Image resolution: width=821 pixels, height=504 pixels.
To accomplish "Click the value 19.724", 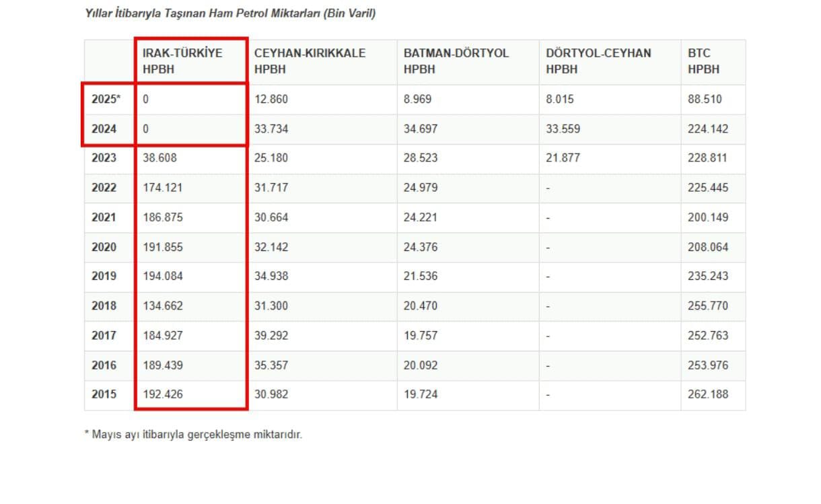I will 421,394.
